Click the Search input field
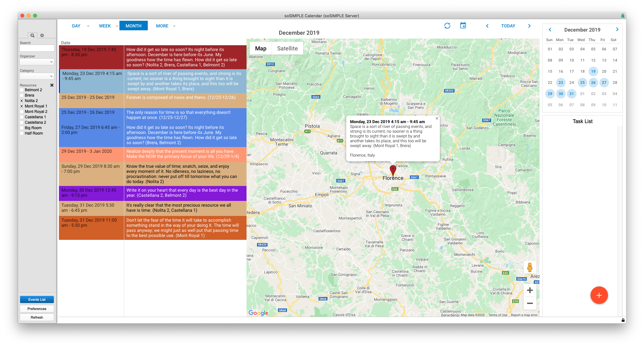 pyautogui.click(x=37, y=48)
